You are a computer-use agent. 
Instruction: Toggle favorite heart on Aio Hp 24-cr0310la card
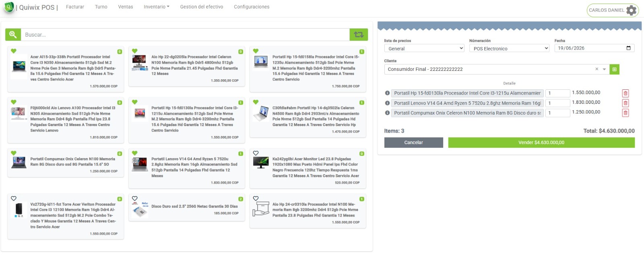point(256,199)
